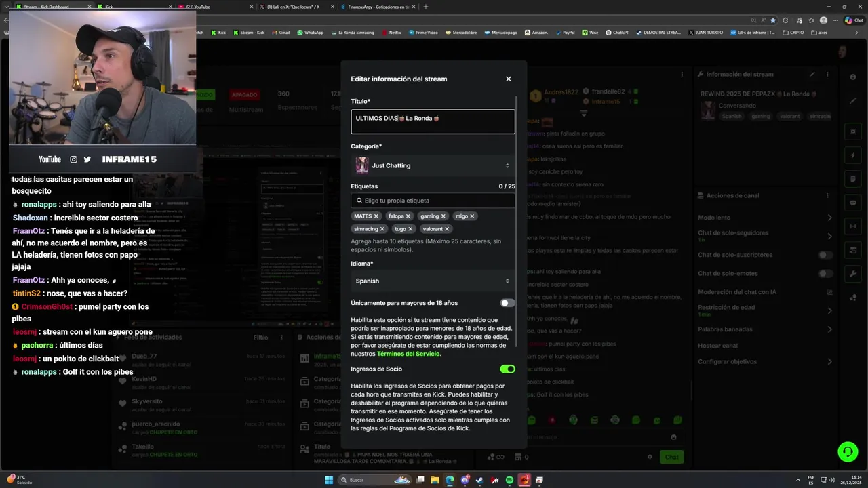Expand Restricción de edad options
Image resolution: width=868 pixels, height=488 pixels.
coord(829,310)
